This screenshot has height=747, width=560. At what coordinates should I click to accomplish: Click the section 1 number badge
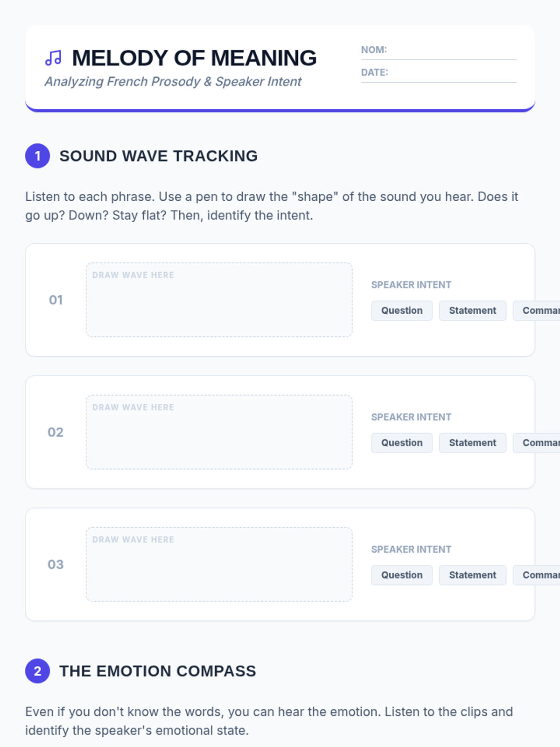37,156
